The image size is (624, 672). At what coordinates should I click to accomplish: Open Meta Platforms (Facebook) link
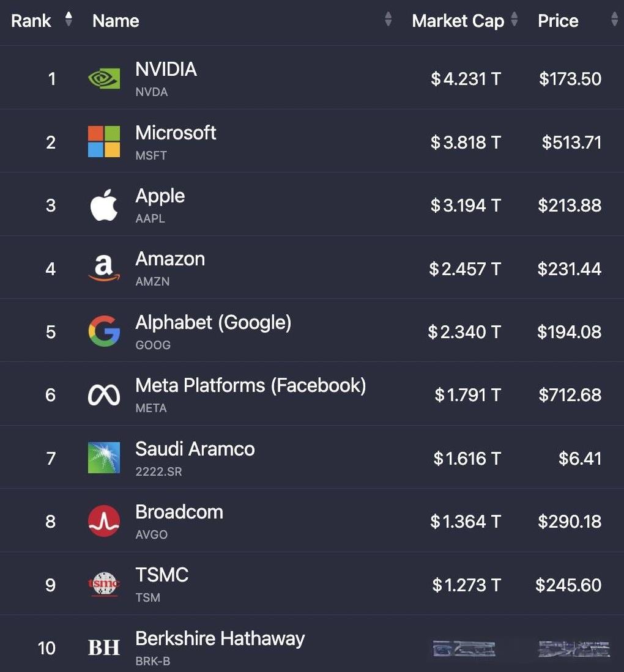click(x=250, y=385)
